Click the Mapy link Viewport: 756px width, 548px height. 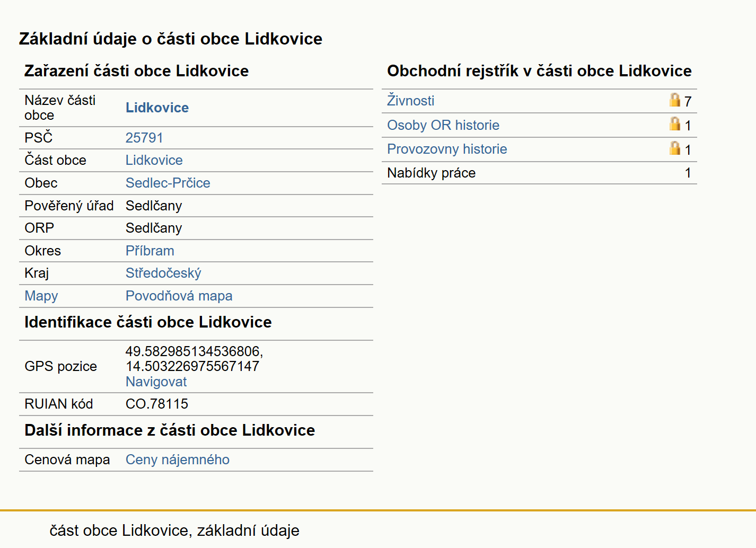click(41, 296)
